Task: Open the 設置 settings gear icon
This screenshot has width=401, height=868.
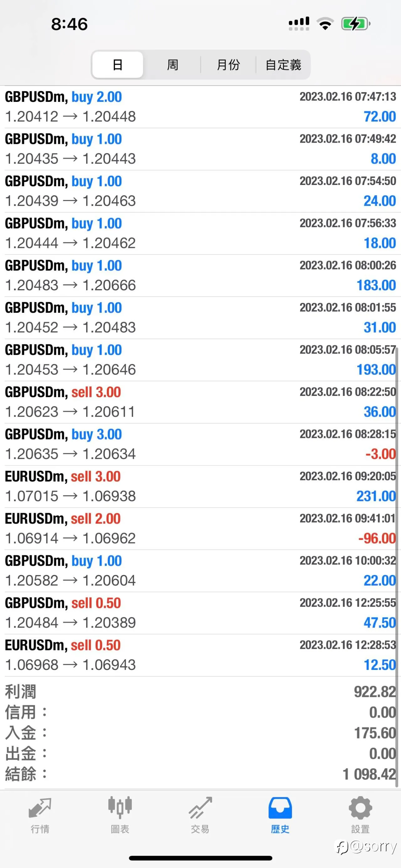Action: point(360,808)
